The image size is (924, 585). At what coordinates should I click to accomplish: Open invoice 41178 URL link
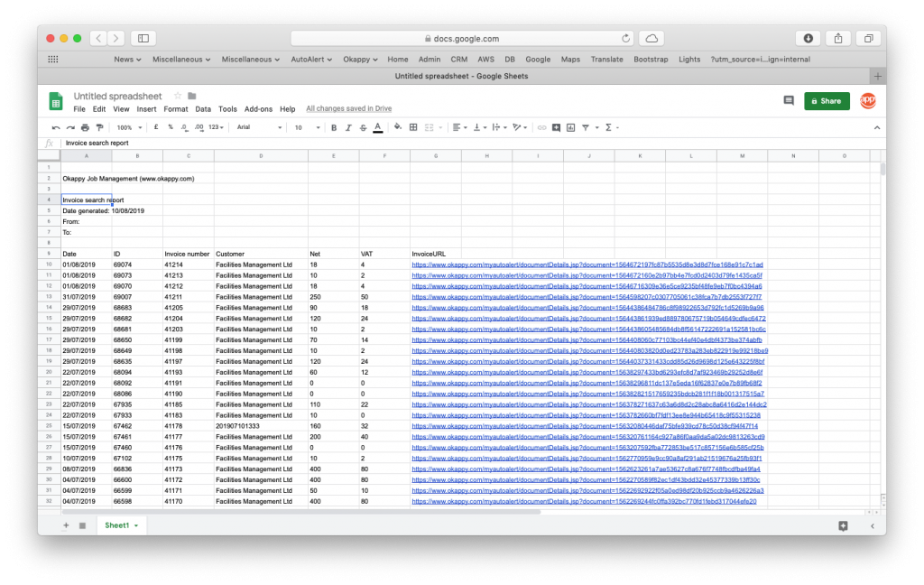click(x=585, y=426)
